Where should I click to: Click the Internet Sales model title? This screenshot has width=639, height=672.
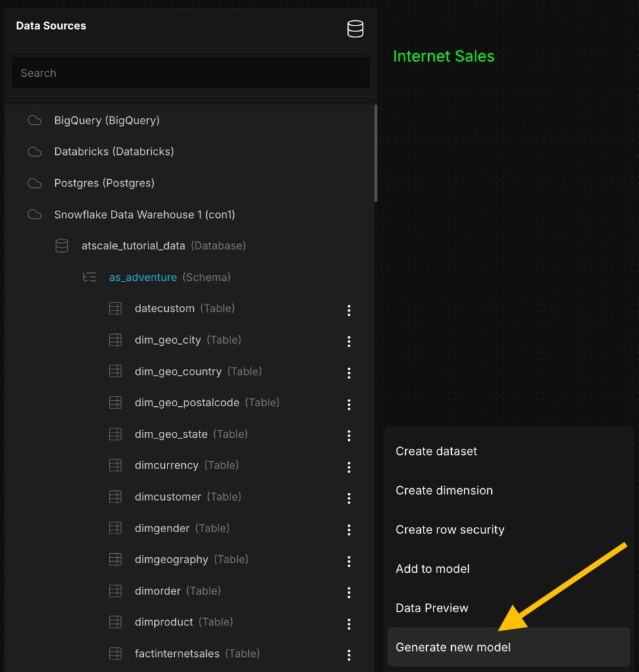pyautogui.click(x=443, y=56)
